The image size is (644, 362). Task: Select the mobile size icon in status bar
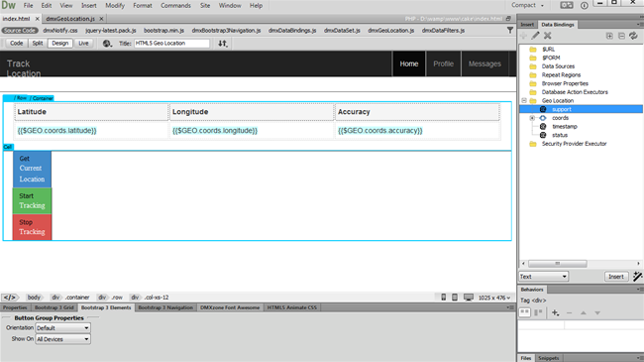[x=444, y=297]
